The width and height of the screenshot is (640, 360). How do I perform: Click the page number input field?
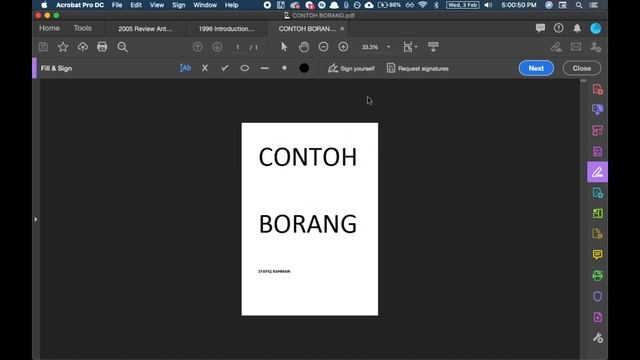coord(238,47)
